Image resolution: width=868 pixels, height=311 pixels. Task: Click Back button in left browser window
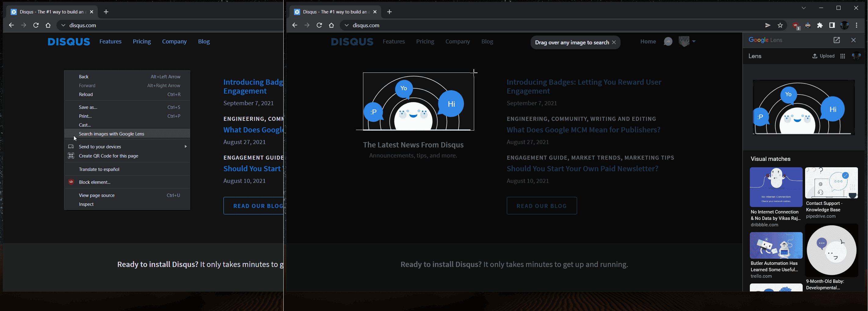[x=12, y=25]
